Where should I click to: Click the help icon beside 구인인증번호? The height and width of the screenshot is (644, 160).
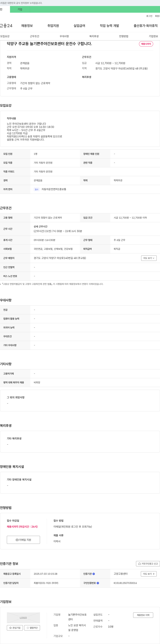point(98,583)
